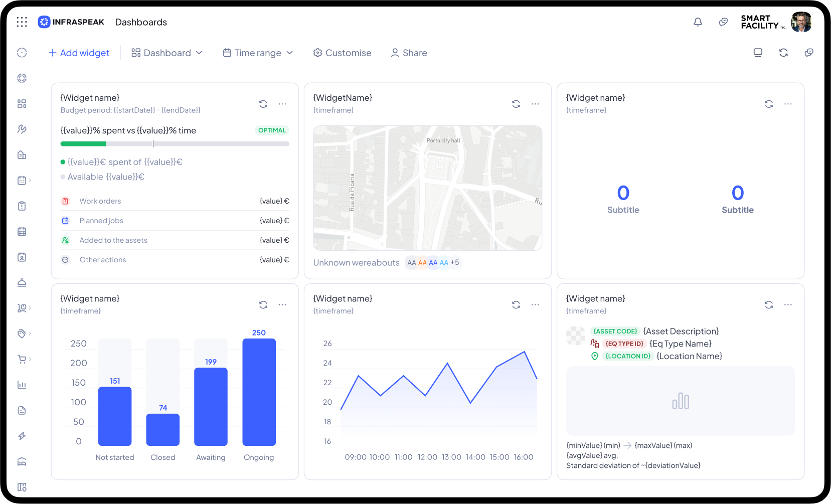The height and width of the screenshot is (504, 831).
Task: Open the bar chart widget options menu
Action: tap(282, 305)
